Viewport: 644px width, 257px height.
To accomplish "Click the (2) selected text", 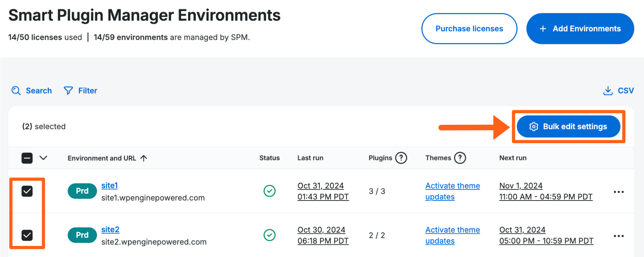I will pos(44,126).
